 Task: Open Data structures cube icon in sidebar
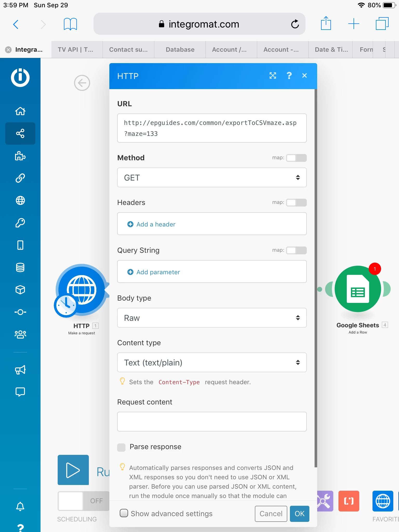tap(20, 290)
